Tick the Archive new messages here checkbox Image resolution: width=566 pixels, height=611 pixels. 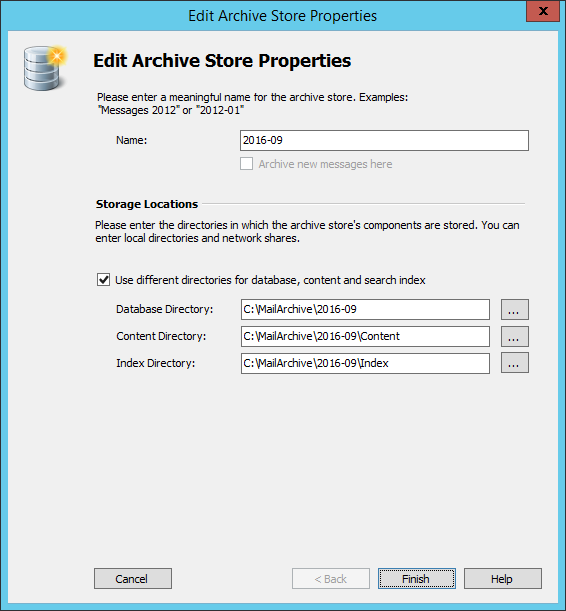246,164
